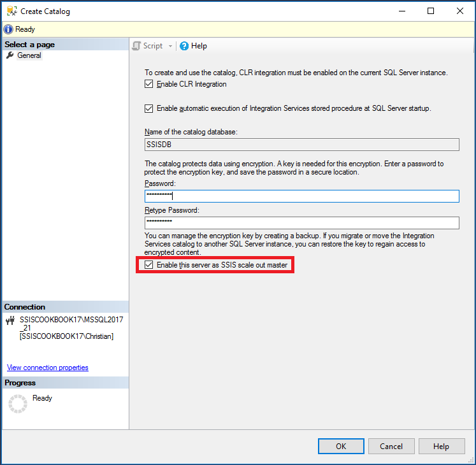
Task: Confirm with the OK button
Action: 341,446
